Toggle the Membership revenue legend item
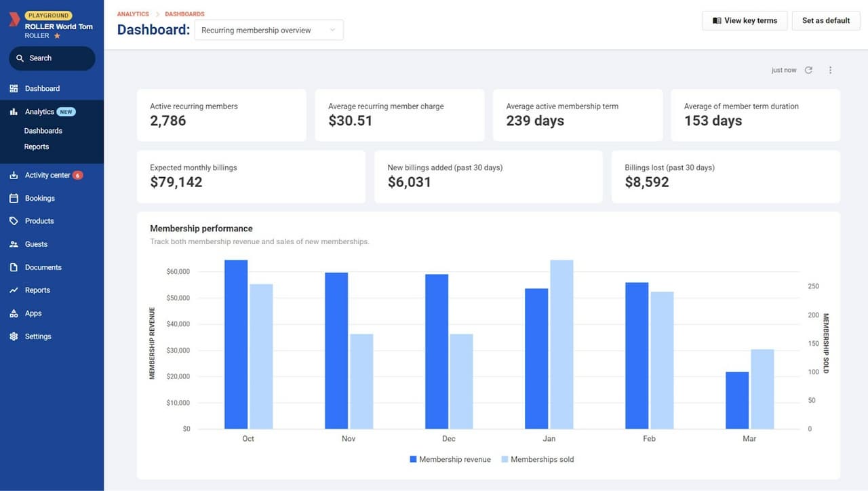The width and height of the screenshot is (868, 491). [x=450, y=459]
